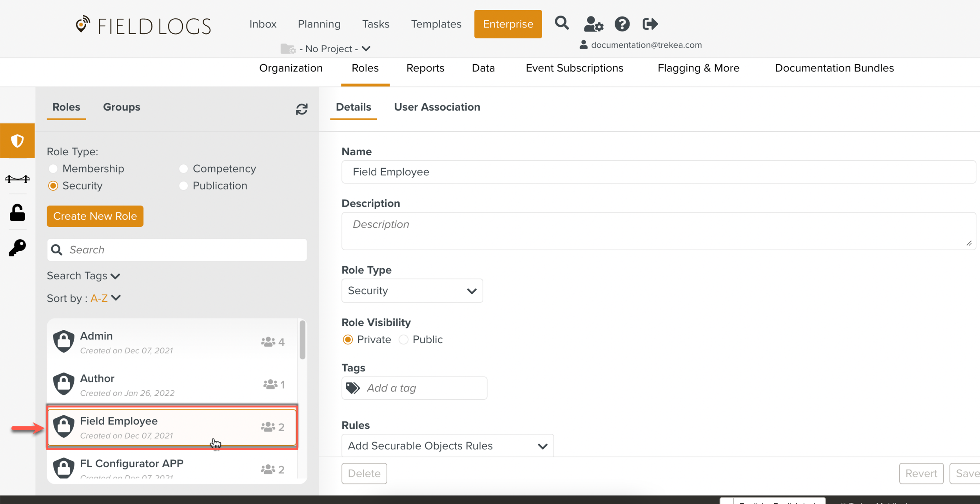Click the key icon in left sidebar
The width and height of the screenshot is (980, 504).
point(17,248)
